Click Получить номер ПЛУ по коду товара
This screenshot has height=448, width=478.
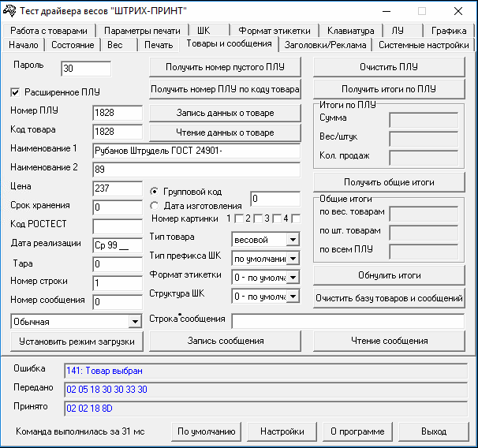[x=225, y=89]
